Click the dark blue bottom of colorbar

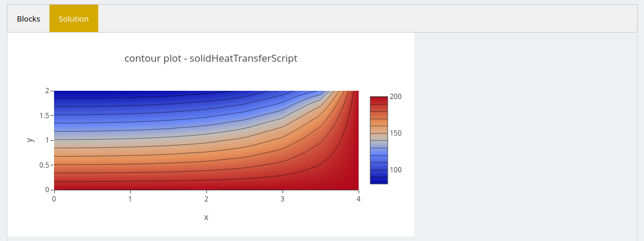point(379,180)
